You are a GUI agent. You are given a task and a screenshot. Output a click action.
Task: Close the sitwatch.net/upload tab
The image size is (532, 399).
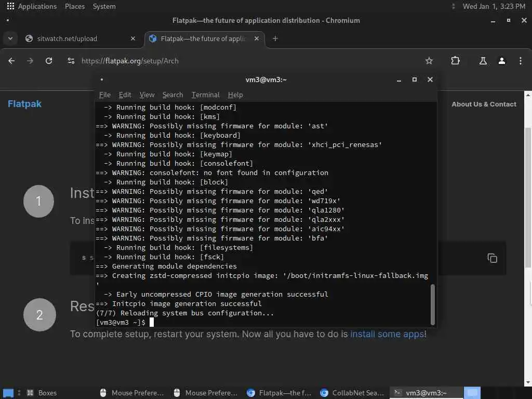(133, 38)
